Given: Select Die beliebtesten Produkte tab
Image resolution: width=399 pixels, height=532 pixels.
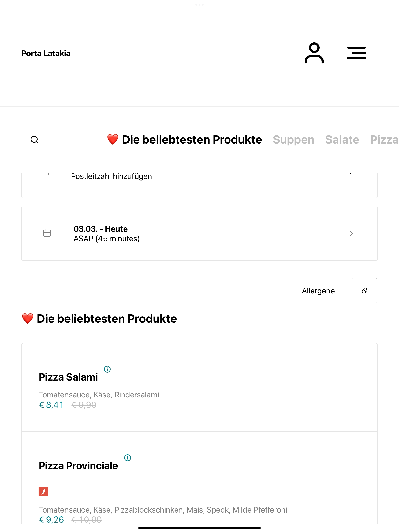Looking at the screenshot, I should click(x=184, y=139).
